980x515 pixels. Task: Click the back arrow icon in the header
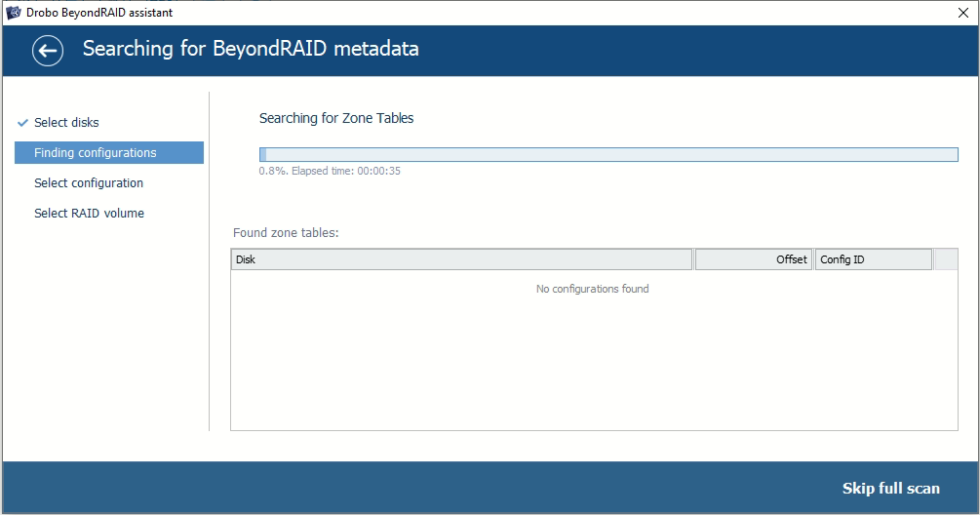click(x=48, y=51)
